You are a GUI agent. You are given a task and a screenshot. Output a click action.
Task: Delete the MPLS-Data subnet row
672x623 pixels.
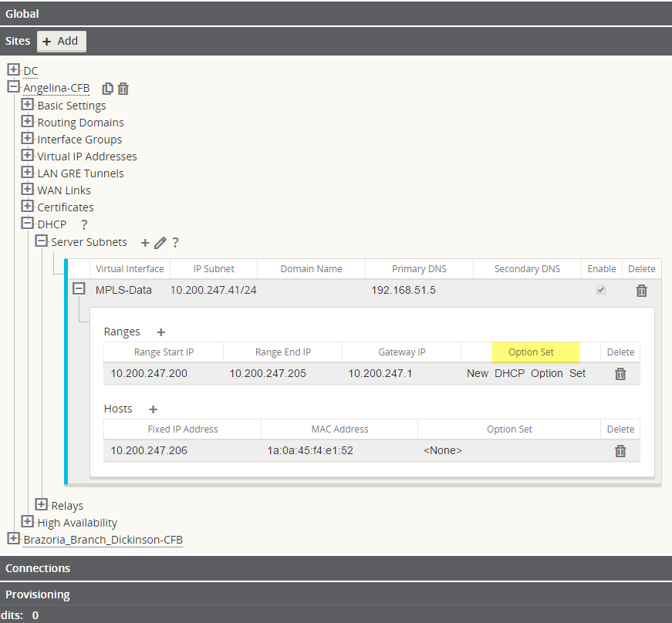[x=642, y=291]
